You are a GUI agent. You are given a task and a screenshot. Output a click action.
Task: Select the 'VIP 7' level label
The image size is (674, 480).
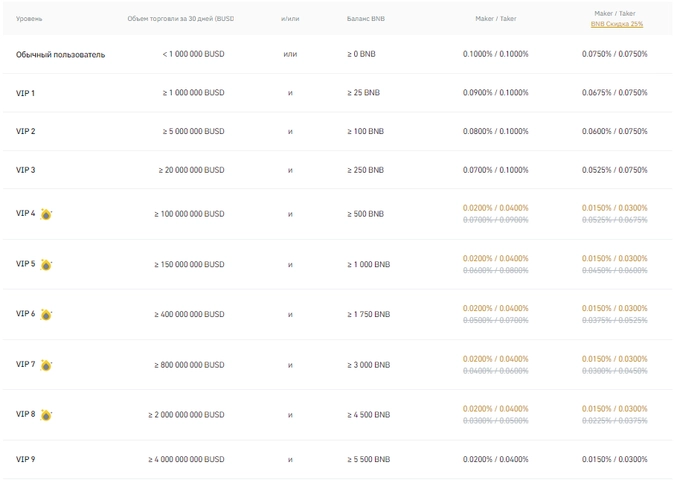(x=25, y=364)
